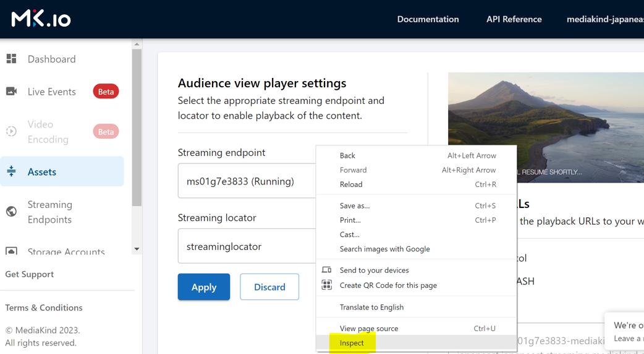Select Save as... in the context menu

point(416,205)
